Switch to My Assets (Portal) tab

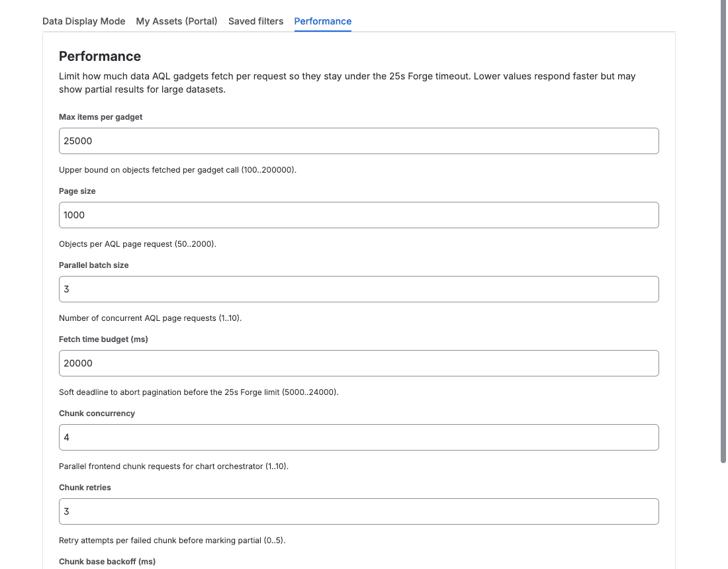pyautogui.click(x=177, y=21)
